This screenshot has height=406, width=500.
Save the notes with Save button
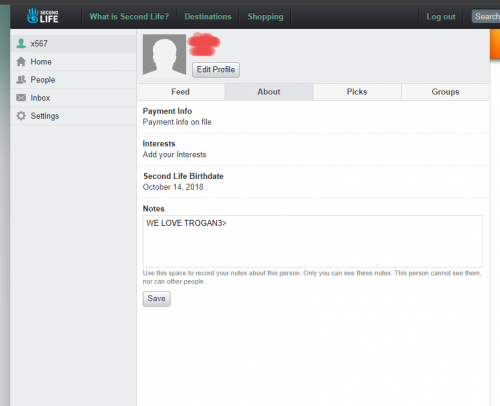coord(157,299)
